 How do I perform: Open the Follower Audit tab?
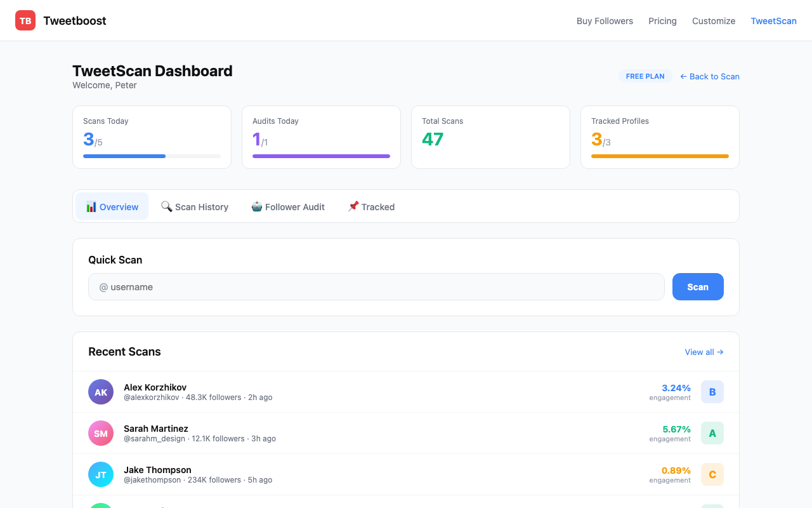[288, 206]
